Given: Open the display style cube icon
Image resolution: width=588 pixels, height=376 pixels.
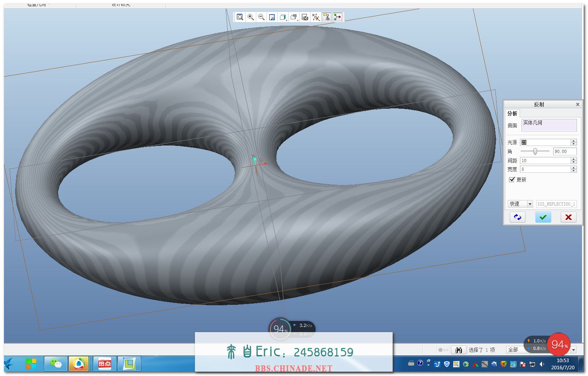Looking at the screenshot, I should tap(283, 17).
